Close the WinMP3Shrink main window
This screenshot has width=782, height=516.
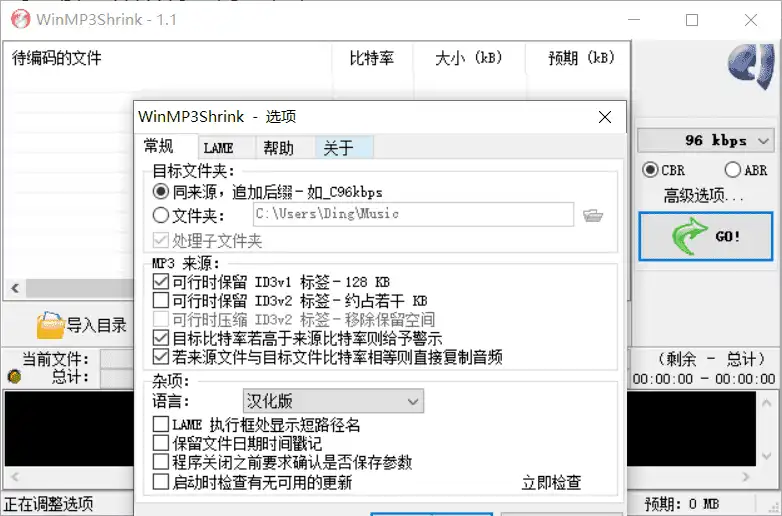coord(751,20)
